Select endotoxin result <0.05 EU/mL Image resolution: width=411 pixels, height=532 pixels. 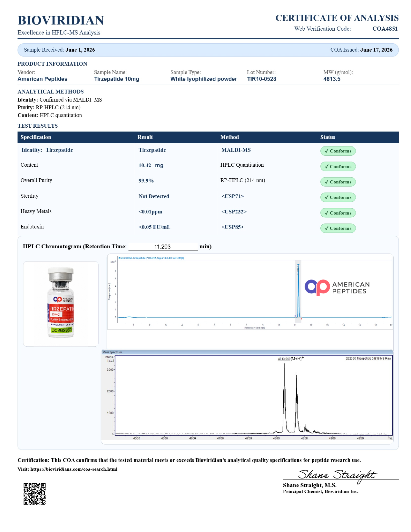click(x=154, y=227)
